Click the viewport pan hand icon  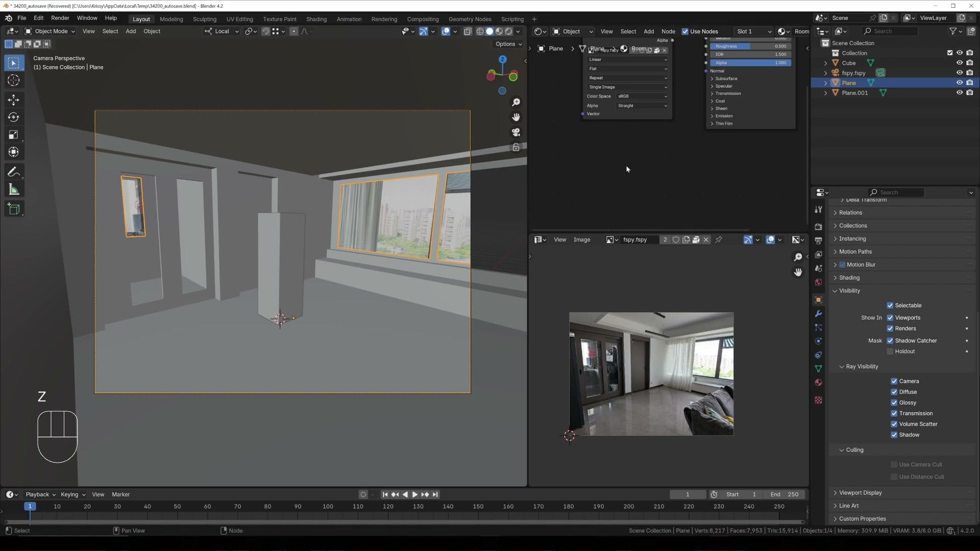516,117
